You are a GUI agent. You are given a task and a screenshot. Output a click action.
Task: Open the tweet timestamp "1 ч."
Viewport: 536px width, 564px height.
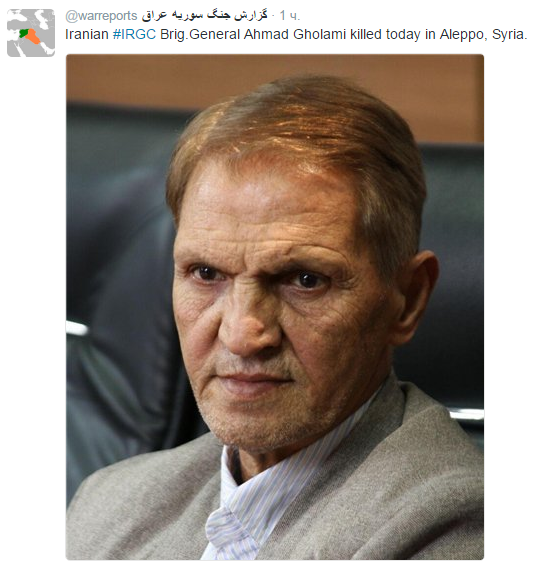point(290,15)
